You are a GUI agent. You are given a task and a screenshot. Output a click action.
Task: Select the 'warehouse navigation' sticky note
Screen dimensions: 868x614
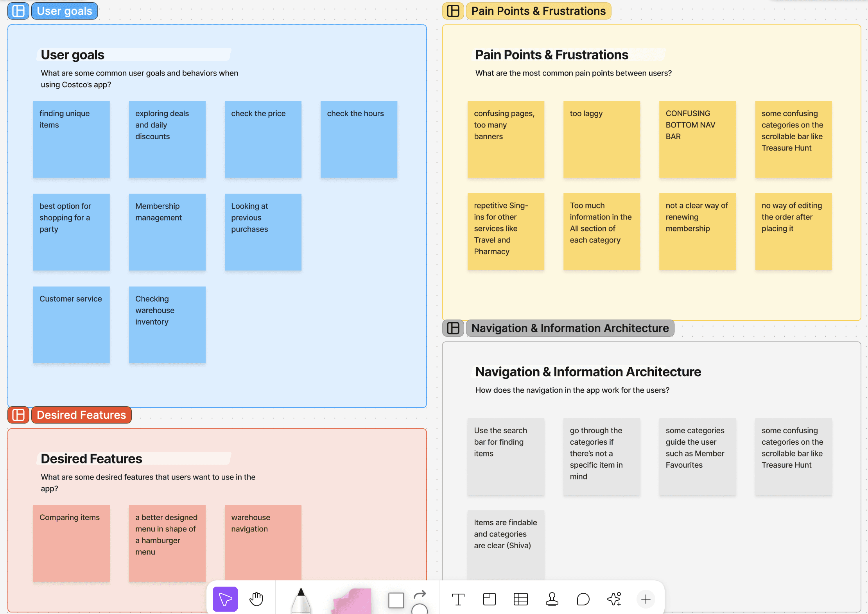tap(263, 543)
